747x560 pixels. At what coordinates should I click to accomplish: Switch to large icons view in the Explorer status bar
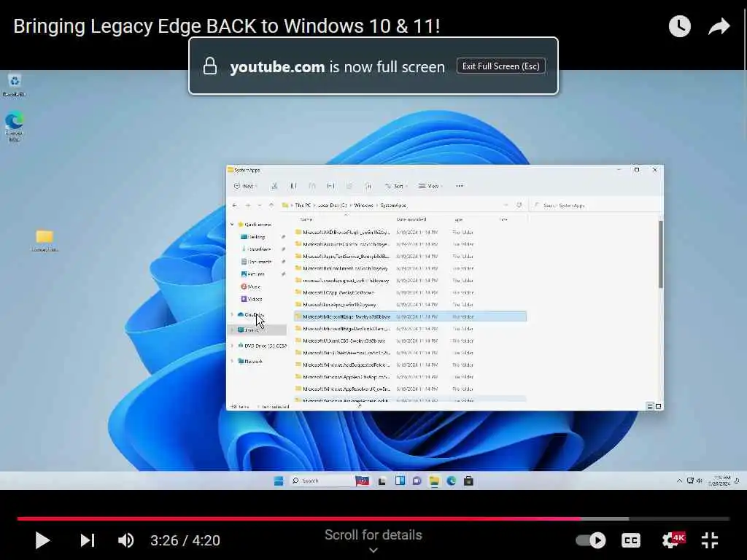pyautogui.click(x=658, y=406)
